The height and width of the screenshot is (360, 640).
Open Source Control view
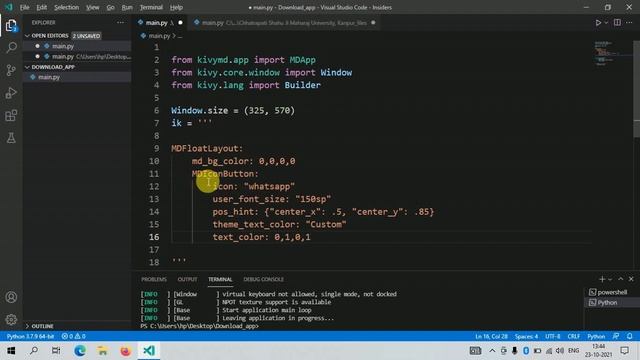tap(11, 70)
